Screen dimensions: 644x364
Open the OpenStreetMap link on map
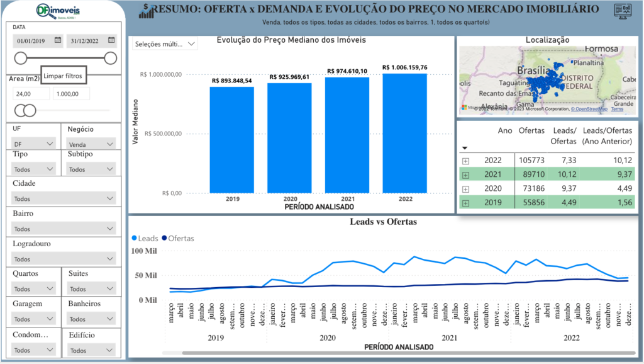[589, 109]
